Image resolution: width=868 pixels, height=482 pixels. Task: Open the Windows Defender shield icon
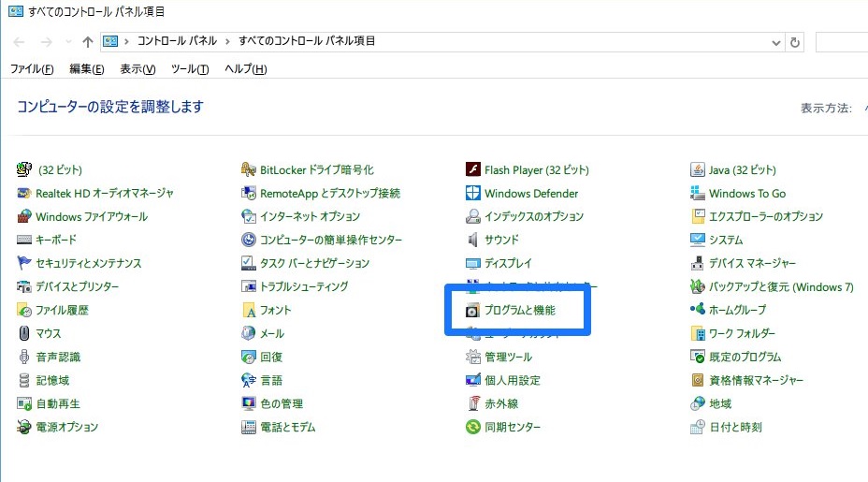(x=472, y=193)
